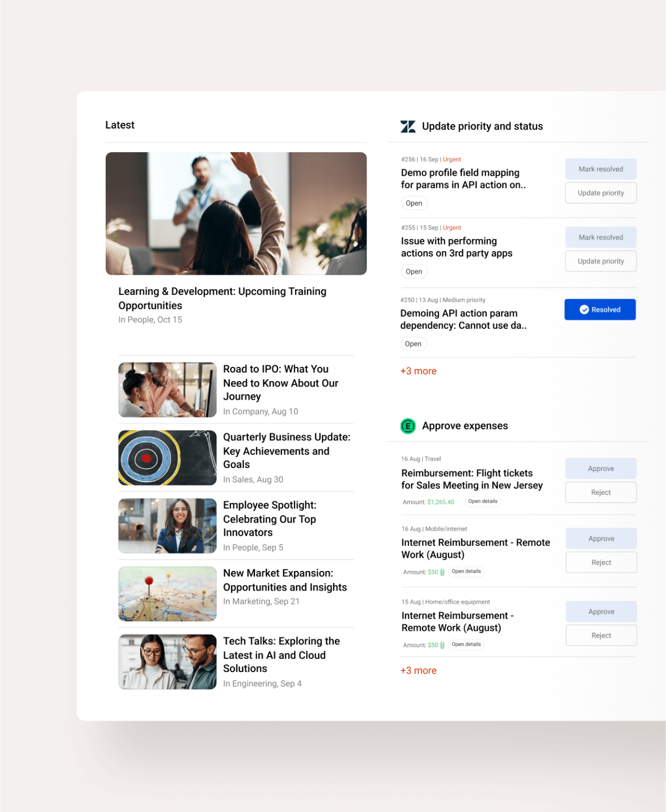Expand the +3 more tickets list
Screen dimensions: 666x812
click(x=418, y=371)
